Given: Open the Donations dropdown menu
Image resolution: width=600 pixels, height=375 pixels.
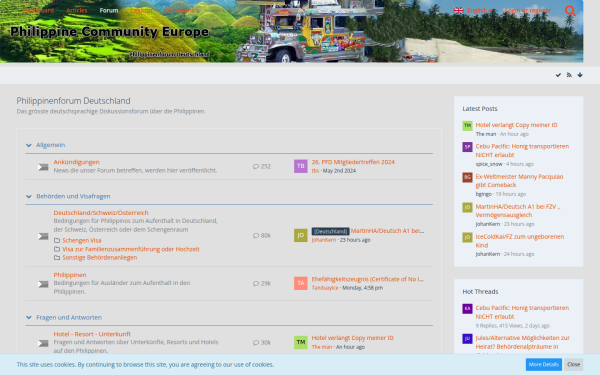Looking at the screenshot, I should [182, 10].
